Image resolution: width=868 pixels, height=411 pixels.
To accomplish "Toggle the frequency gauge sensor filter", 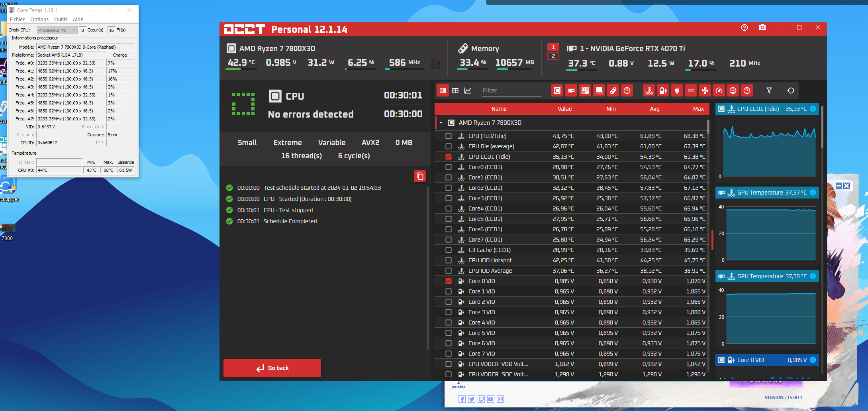I will (719, 90).
